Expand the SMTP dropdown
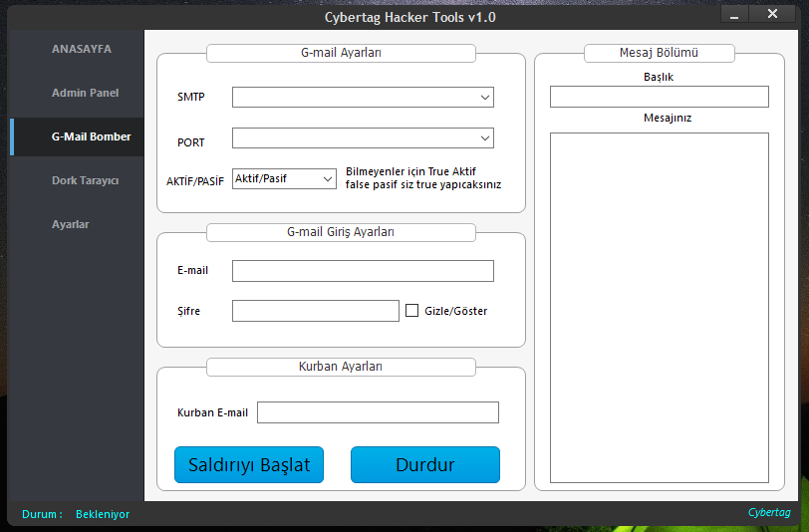The width and height of the screenshot is (809, 532). point(363,97)
